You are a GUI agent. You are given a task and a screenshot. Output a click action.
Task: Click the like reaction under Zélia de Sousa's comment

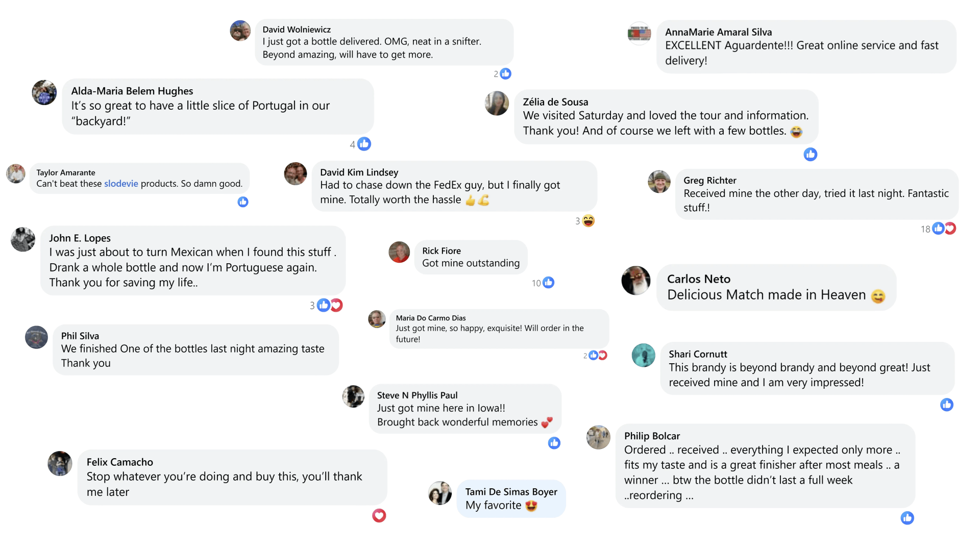[811, 155]
